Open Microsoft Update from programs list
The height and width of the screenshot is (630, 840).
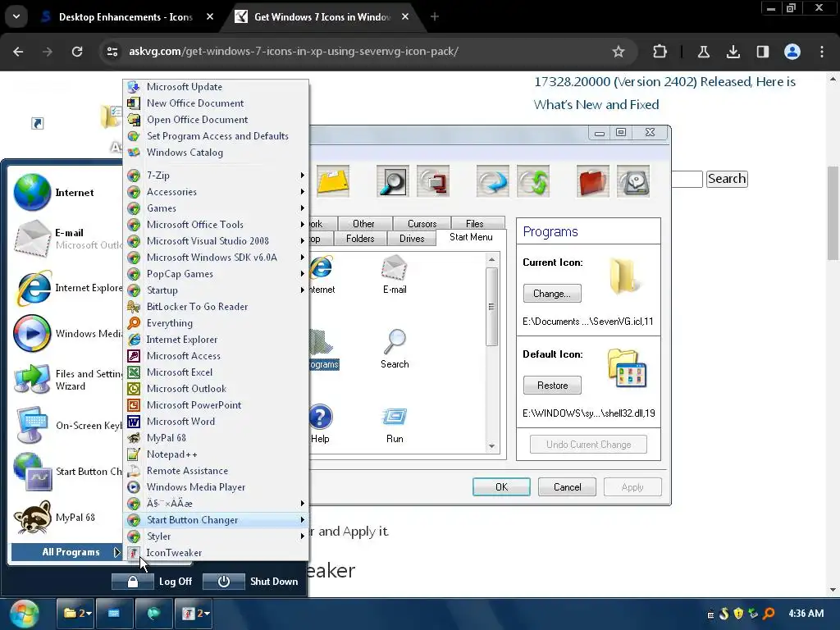point(217,87)
